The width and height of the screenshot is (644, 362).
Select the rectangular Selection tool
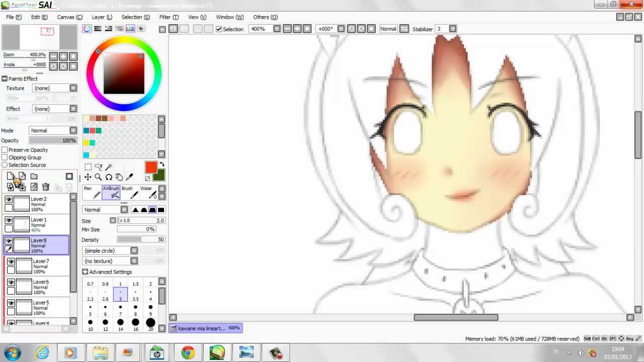coord(88,167)
